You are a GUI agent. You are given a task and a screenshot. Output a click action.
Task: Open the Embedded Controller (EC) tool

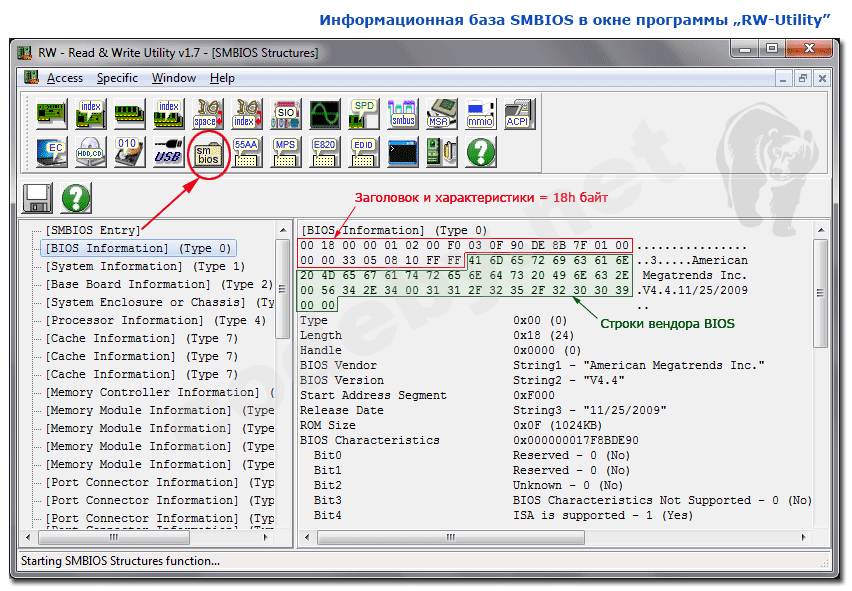53,153
